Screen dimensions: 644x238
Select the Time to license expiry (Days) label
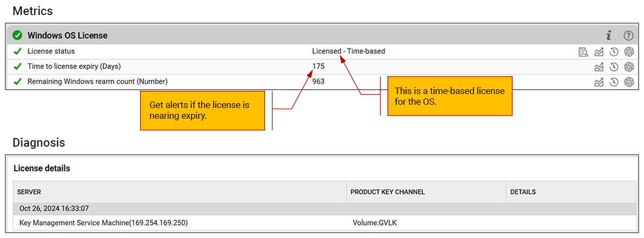point(74,67)
